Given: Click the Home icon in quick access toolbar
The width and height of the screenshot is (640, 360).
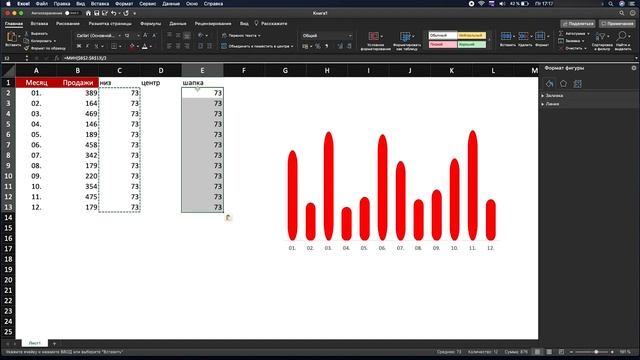Looking at the screenshot, I should coord(88,13).
